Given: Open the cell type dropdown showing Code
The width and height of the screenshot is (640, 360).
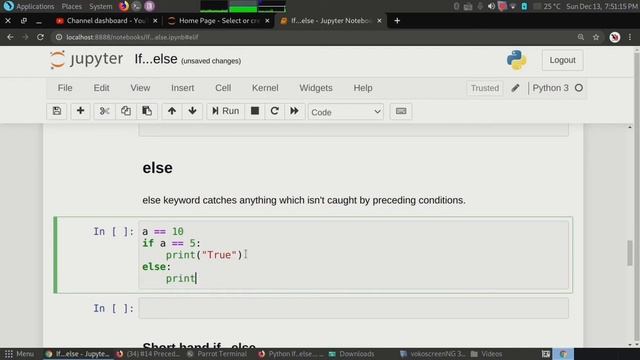Looking at the screenshot, I should (346, 112).
